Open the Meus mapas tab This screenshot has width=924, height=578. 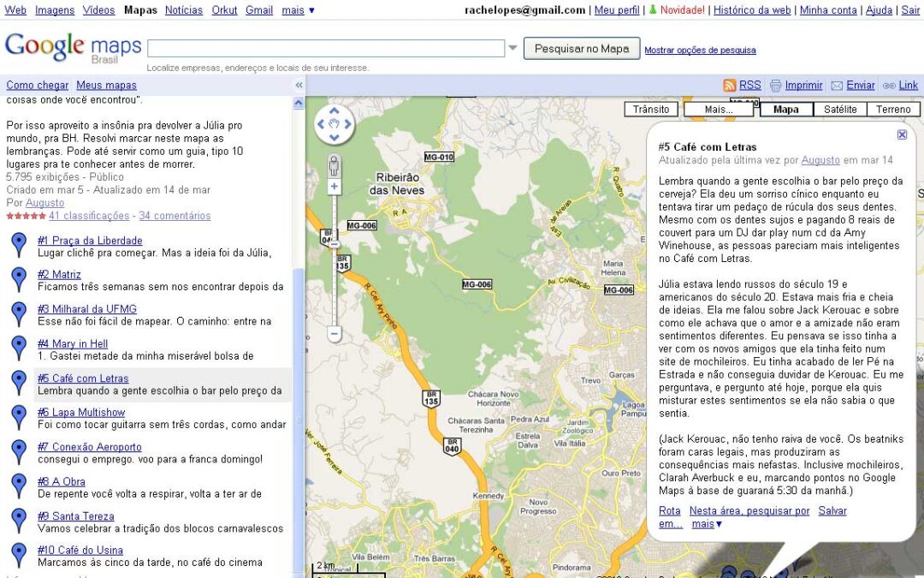pyautogui.click(x=106, y=86)
